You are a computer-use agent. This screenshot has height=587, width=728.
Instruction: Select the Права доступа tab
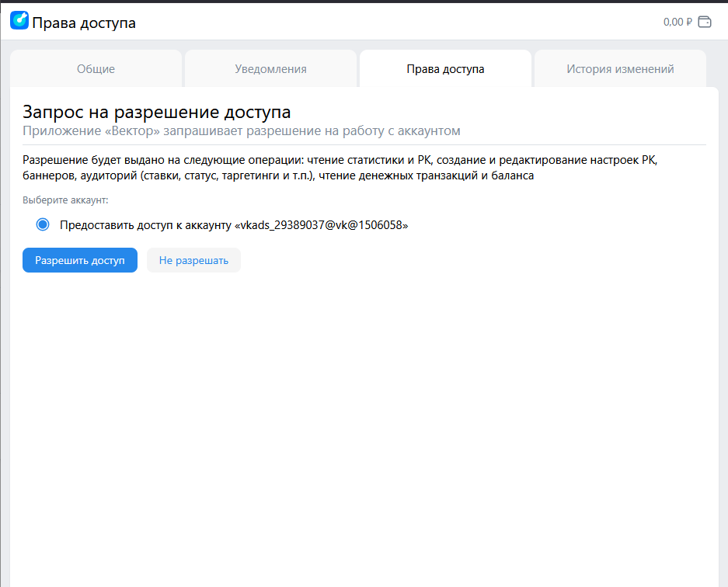(445, 68)
